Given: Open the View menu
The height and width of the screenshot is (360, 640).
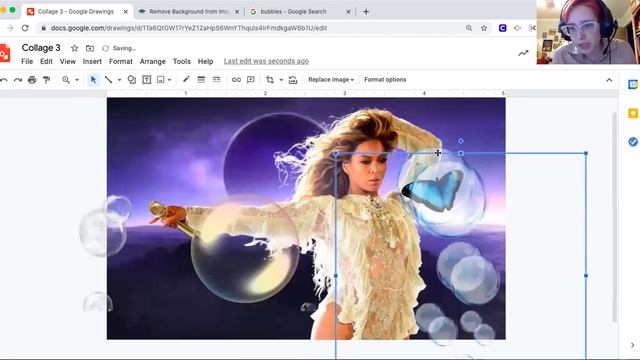Looking at the screenshot, I should tap(68, 61).
